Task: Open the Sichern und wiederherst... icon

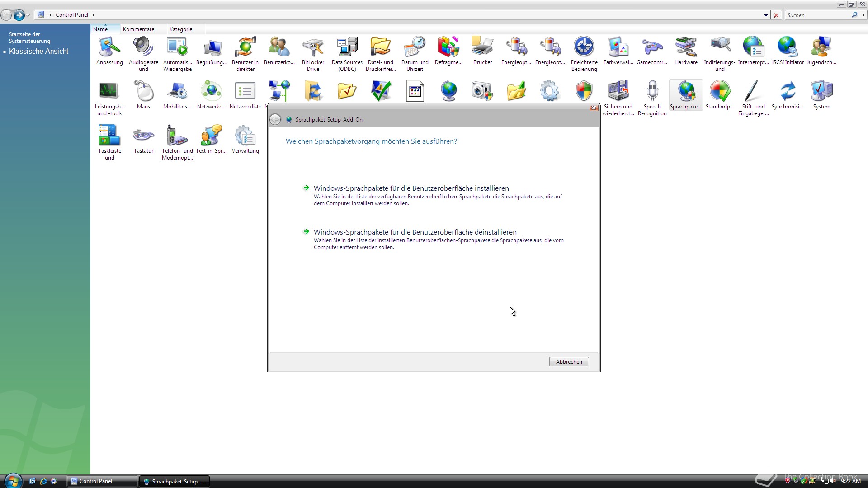Action: (618, 99)
